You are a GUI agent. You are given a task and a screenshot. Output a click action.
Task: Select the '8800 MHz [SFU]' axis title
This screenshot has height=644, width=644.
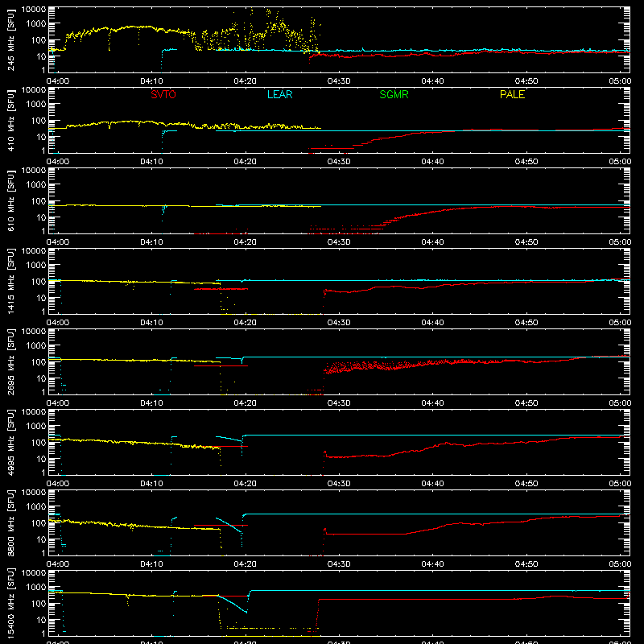click(x=10, y=522)
